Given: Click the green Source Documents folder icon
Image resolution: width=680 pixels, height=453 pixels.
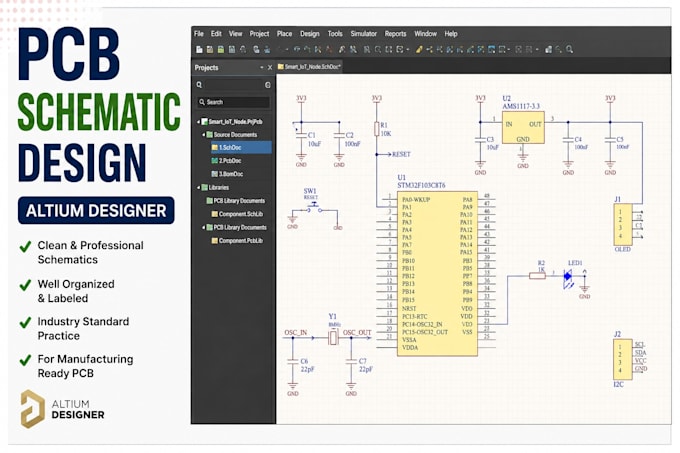Looking at the screenshot, I should (209, 135).
